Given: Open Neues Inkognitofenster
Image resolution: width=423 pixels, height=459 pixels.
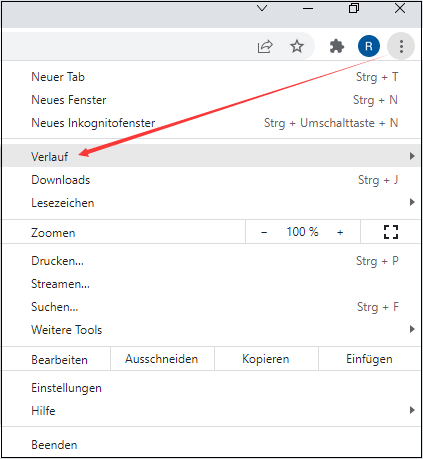Looking at the screenshot, I should point(211,123).
